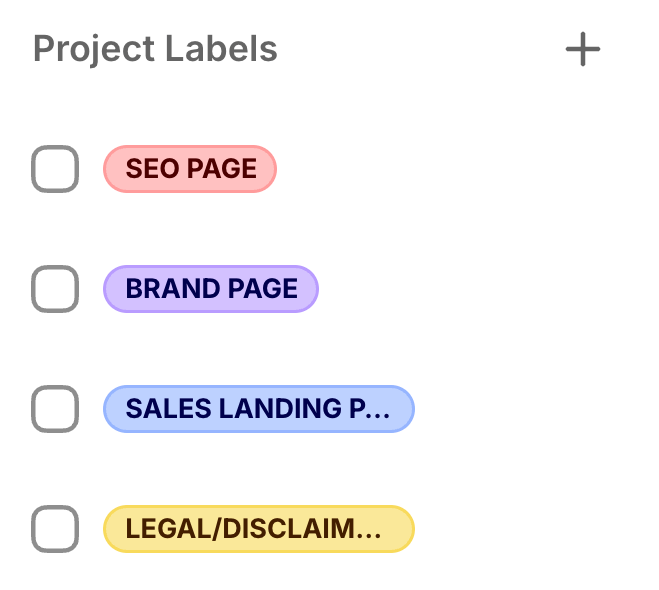Image resolution: width=659 pixels, height=590 pixels.
Task: Toggle the LEGAL/DISCLAIM... checkbox
Action: [55, 529]
